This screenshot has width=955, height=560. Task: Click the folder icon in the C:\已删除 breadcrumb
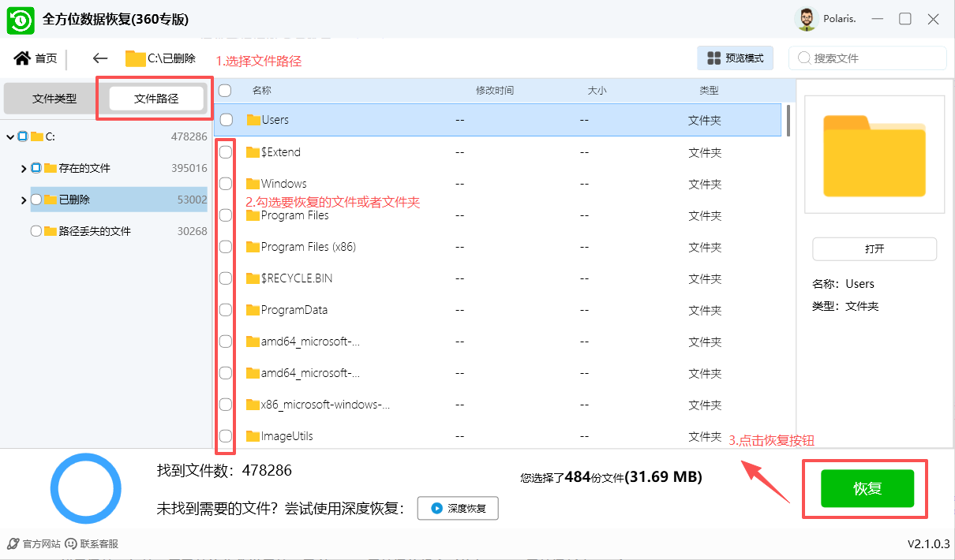(133, 58)
